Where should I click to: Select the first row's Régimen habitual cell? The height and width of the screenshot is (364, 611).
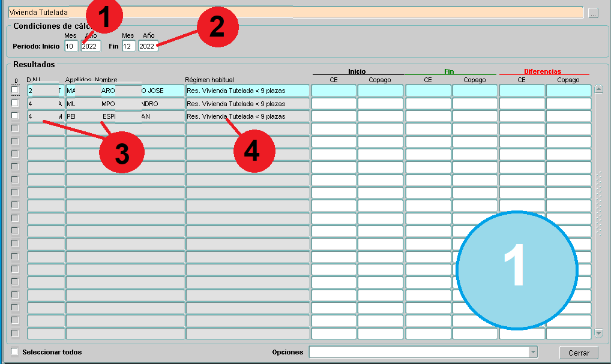[247, 91]
